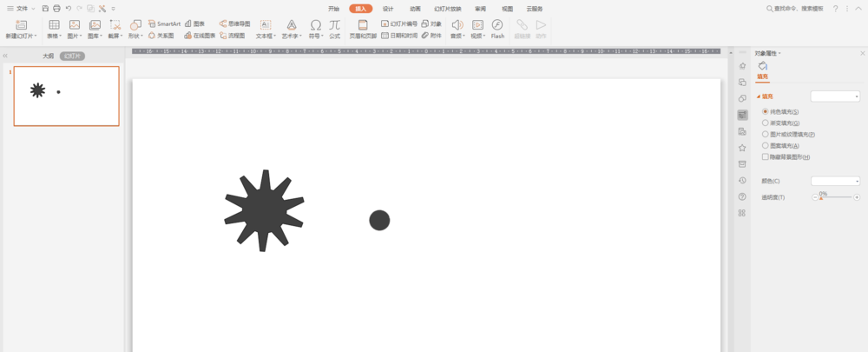Viewport: 868px width, 352px height.
Task: Open the 动画 ribbon tab
Action: 415,9
